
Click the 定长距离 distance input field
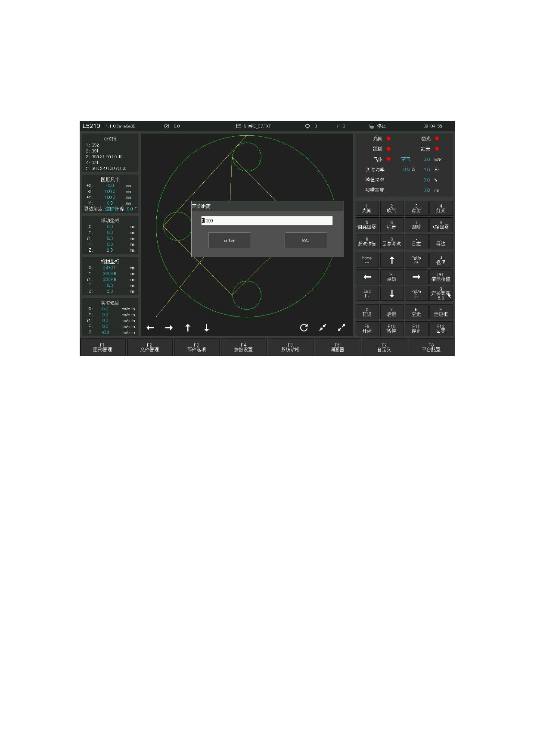coord(267,221)
